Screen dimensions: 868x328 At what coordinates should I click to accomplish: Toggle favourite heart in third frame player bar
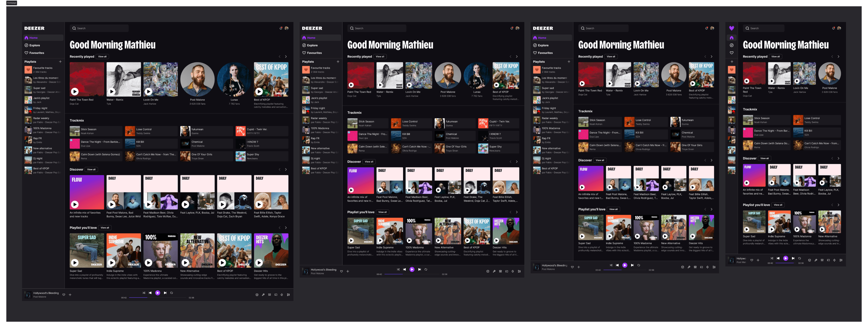point(572,267)
